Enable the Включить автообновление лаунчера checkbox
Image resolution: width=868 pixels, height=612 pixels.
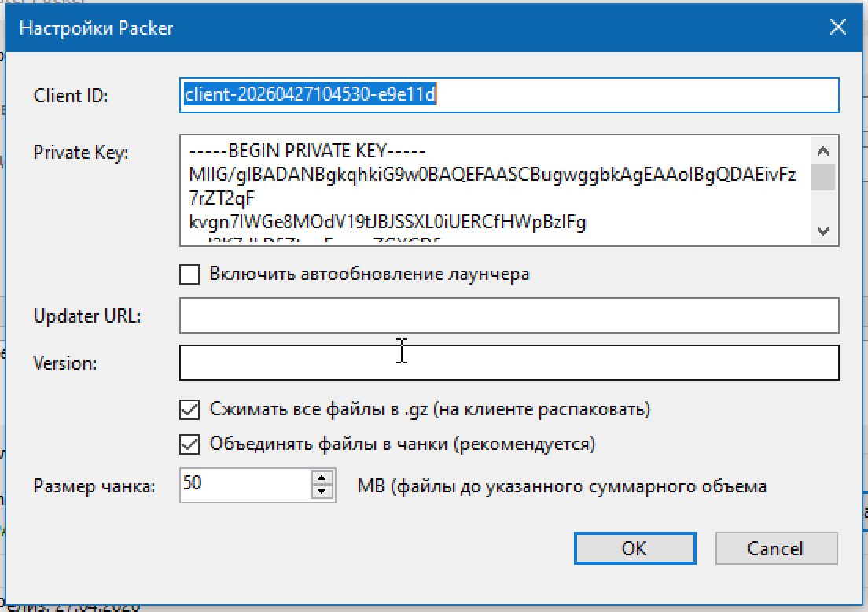(x=189, y=275)
